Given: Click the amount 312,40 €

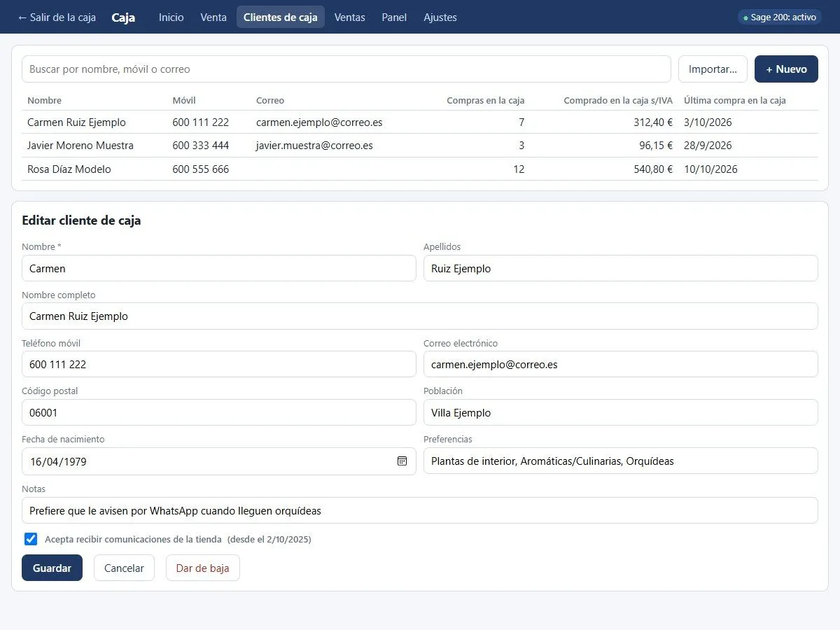Looking at the screenshot, I should pos(653,122).
